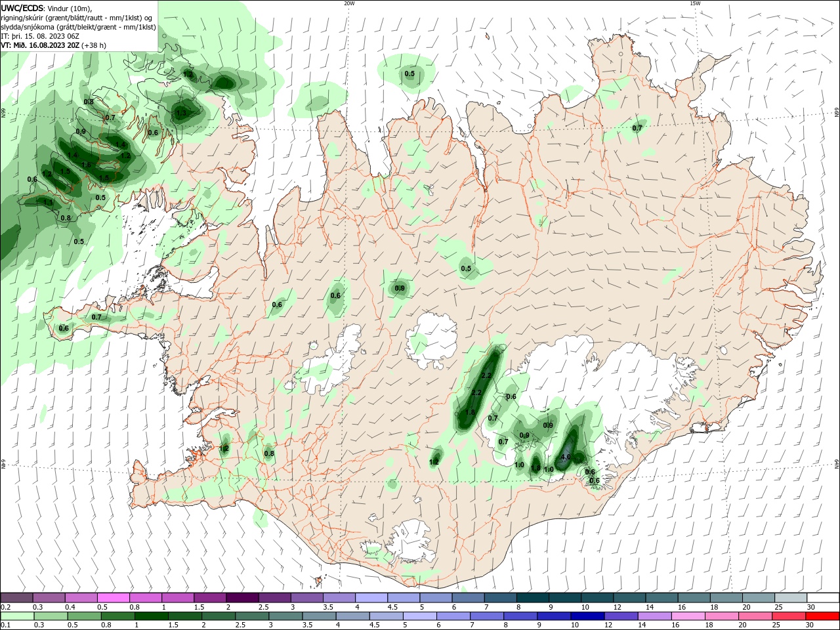Click the 1.1 rainfall value label
840x630 pixels.
pyautogui.click(x=48, y=203)
